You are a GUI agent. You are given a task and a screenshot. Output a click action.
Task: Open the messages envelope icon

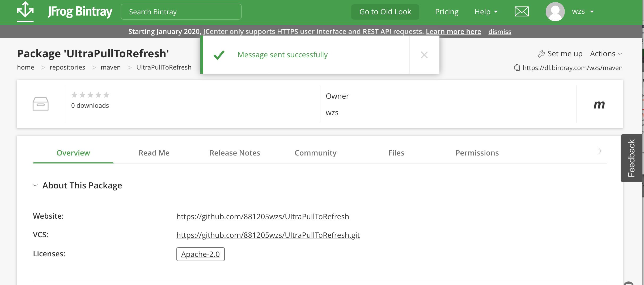(522, 12)
